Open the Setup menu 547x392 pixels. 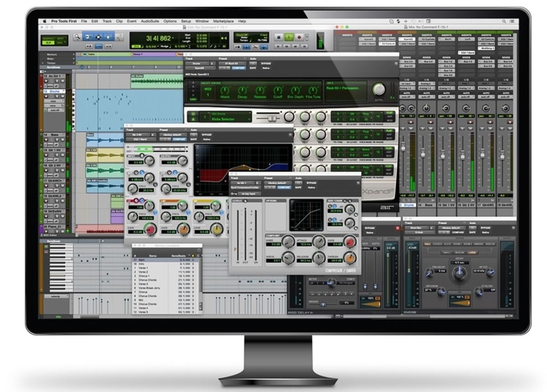click(186, 21)
